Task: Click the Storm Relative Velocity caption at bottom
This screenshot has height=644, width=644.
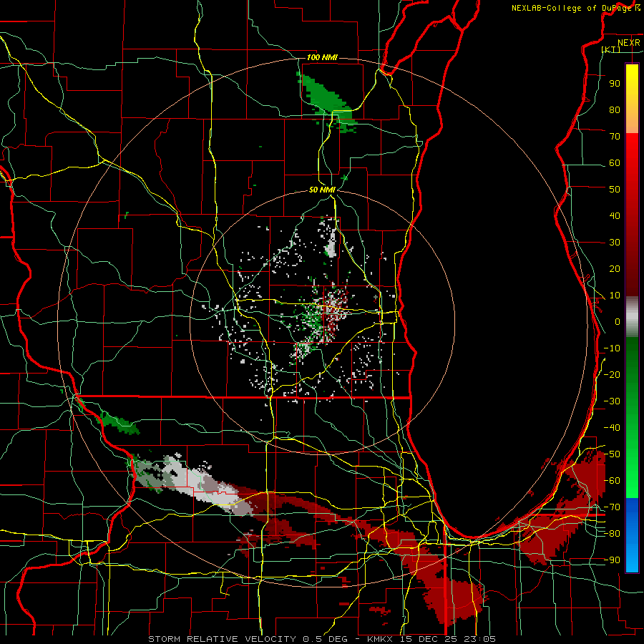Action: point(322,639)
